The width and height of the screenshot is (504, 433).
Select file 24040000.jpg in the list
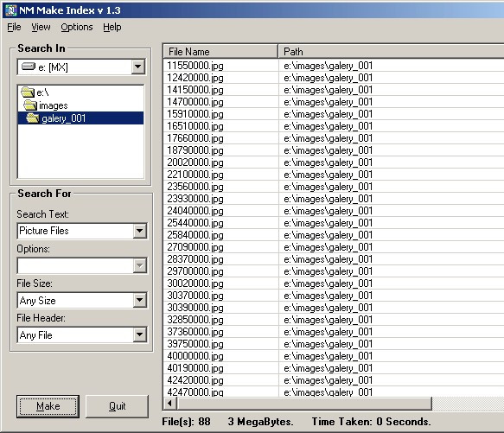tap(195, 211)
